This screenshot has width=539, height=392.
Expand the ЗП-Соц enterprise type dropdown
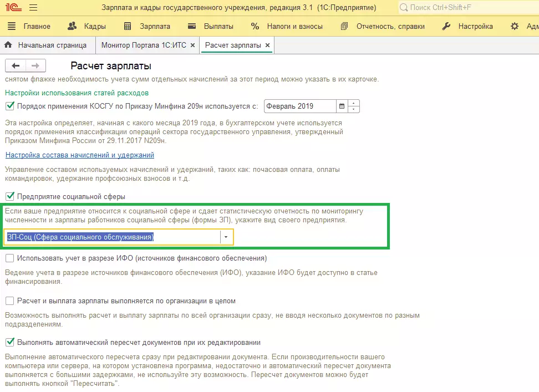coord(226,237)
